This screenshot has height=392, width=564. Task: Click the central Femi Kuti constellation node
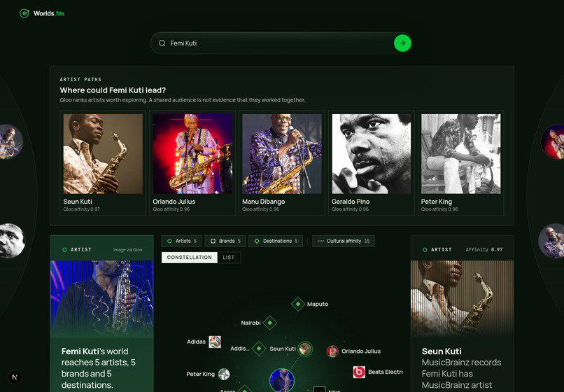[x=281, y=380]
